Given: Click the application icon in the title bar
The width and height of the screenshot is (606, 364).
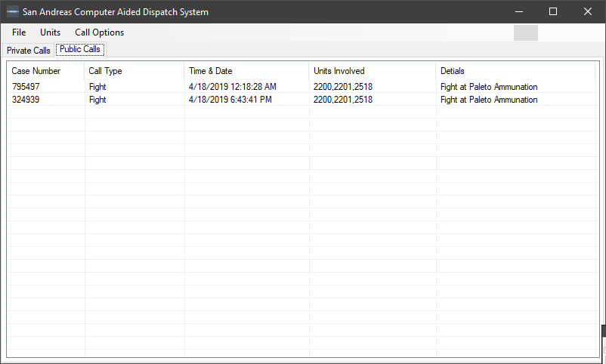Looking at the screenshot, I should pos(13,12).
